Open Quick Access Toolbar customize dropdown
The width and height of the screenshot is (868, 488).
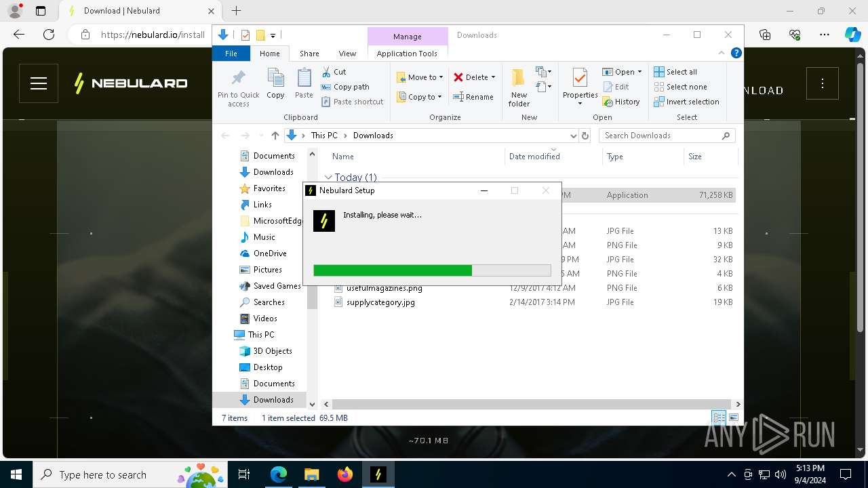click(273, 35)
